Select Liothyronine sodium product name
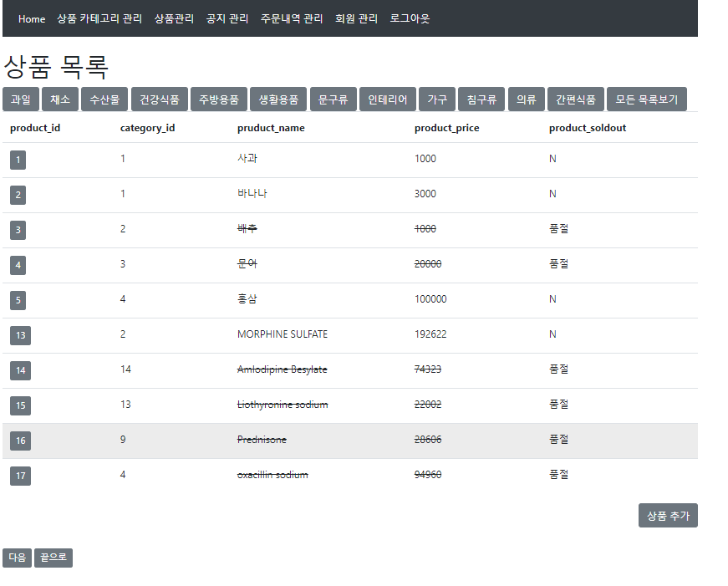This screenshot has height=586, width=728. click(x=283, y=405)
